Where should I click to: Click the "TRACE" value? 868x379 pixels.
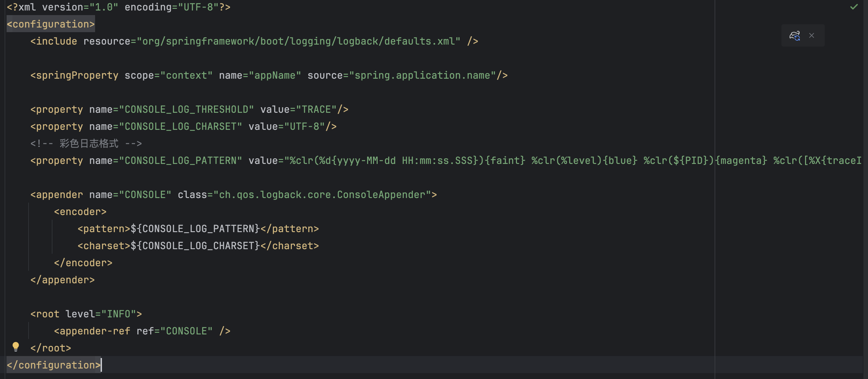click(x=316, y=110)
